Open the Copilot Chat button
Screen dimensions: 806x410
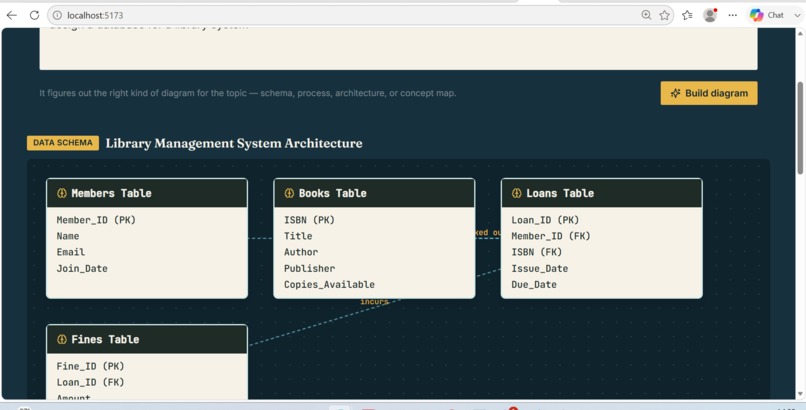click(766, 15)
